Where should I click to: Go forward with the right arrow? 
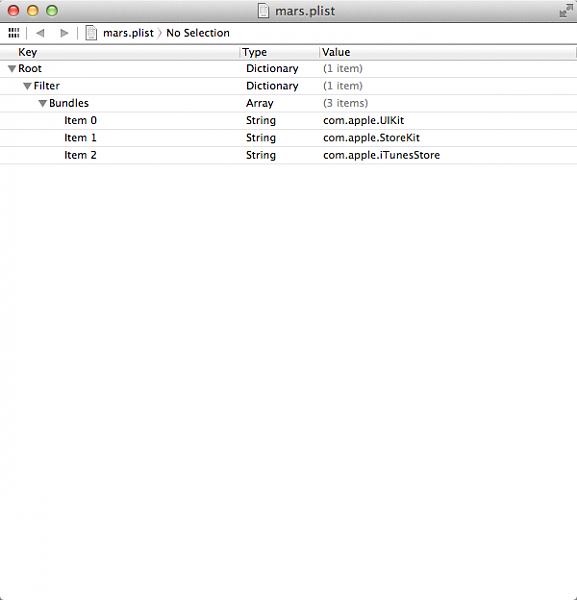coord(64,33)
